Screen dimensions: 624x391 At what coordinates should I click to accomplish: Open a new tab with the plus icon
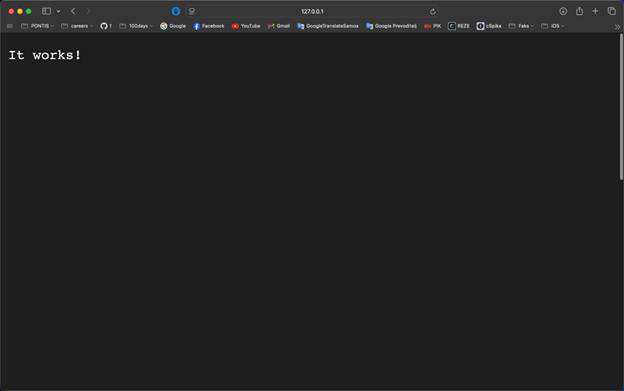595,11
